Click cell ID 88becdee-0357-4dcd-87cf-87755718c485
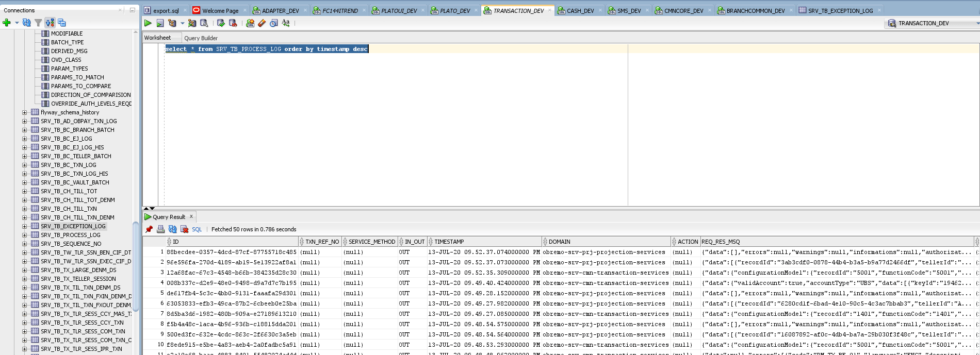The image size is (980, 355). click(232, 252)
